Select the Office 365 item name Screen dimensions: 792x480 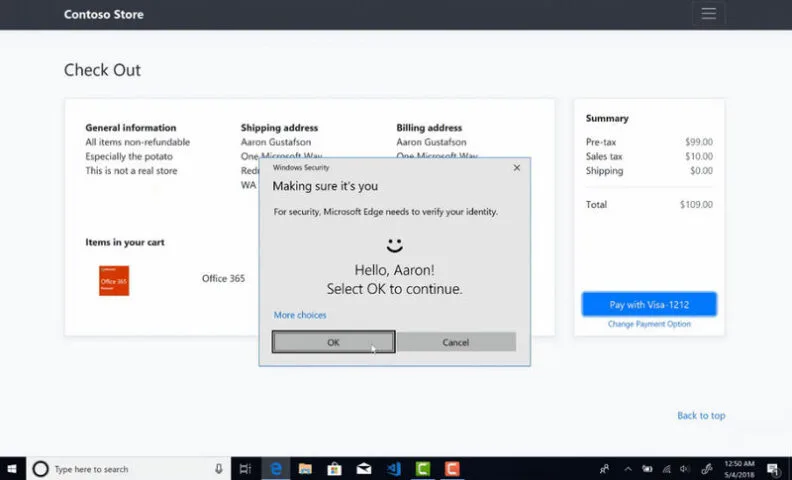(x=223, y=278)
